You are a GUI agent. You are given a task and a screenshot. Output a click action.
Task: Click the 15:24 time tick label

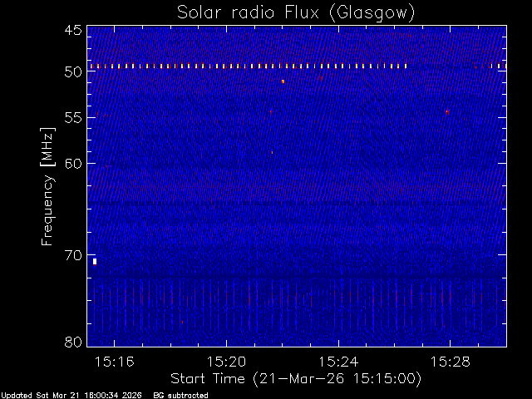338,362
